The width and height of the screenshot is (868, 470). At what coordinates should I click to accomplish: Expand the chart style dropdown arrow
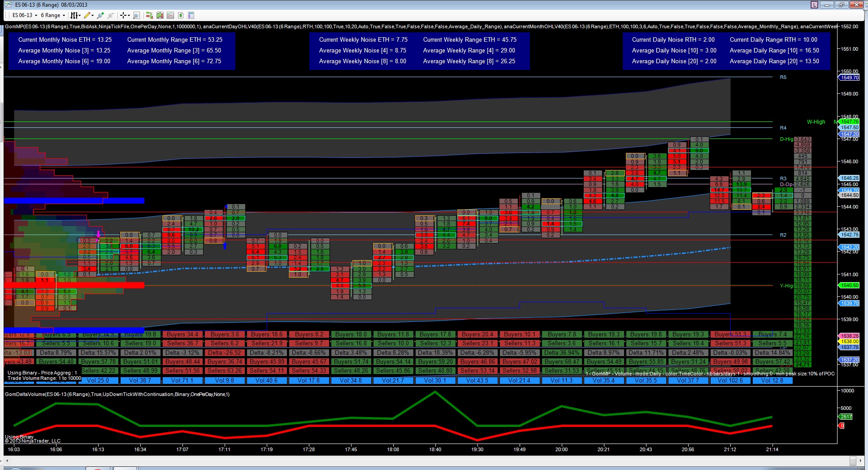click(80, 15)
